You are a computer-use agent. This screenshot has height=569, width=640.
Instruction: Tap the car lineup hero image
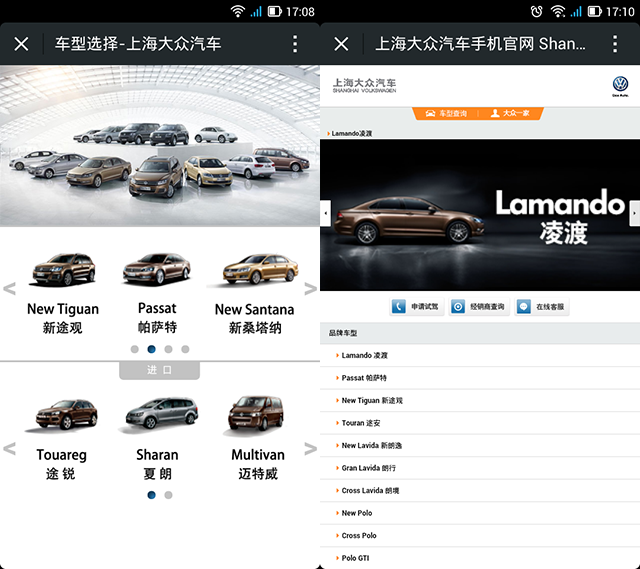pos(160,146)
